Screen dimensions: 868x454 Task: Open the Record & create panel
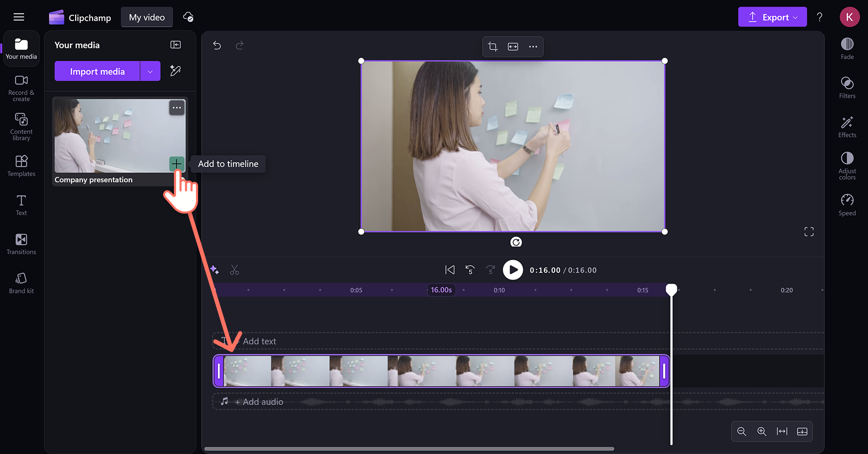click(x=21, y=88)
